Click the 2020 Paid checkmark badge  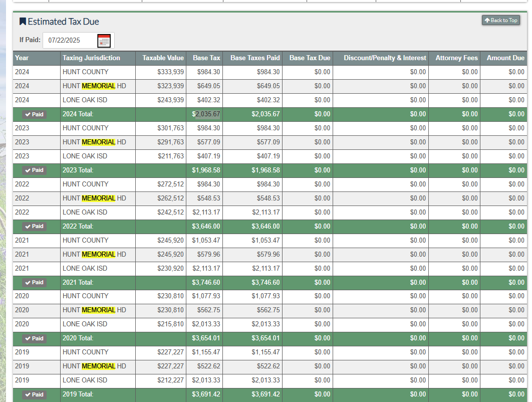pyautogui.click(x=34, y=339)
